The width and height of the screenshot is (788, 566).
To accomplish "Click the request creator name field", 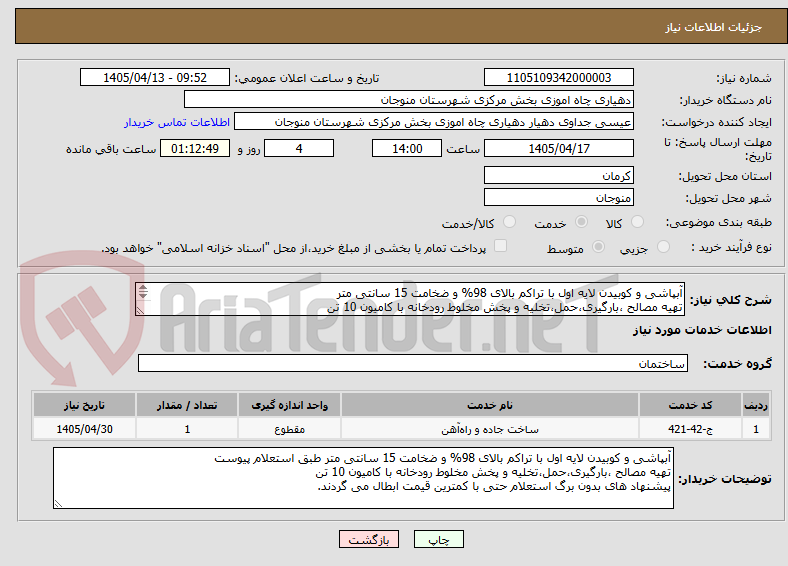I will [x=434, y=122].
